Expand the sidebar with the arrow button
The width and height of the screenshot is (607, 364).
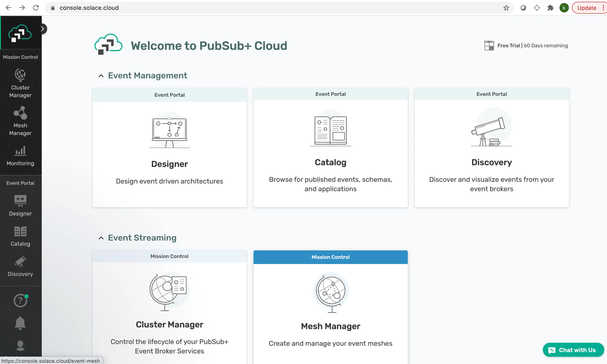pos(42,29)
